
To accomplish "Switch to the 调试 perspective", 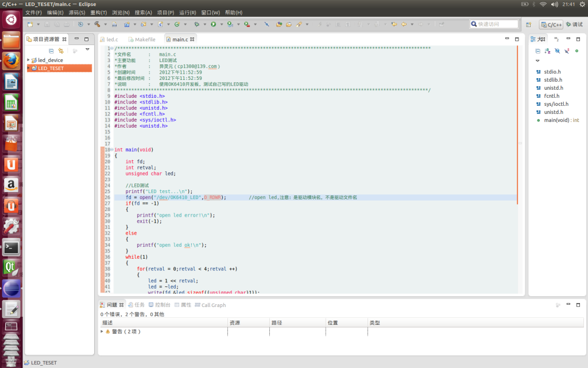I will (575, 25).
